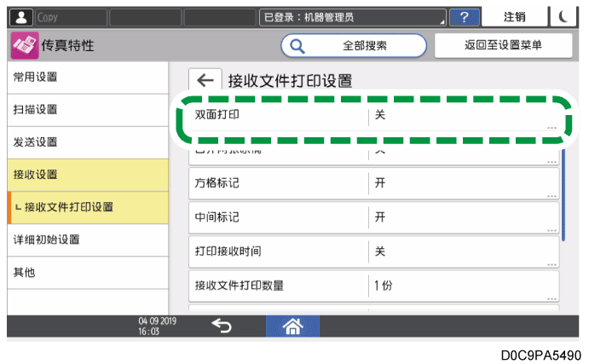Select 常用设置 in sidebar
Viewport: 589px width, 364px height.
pos(88,78)
